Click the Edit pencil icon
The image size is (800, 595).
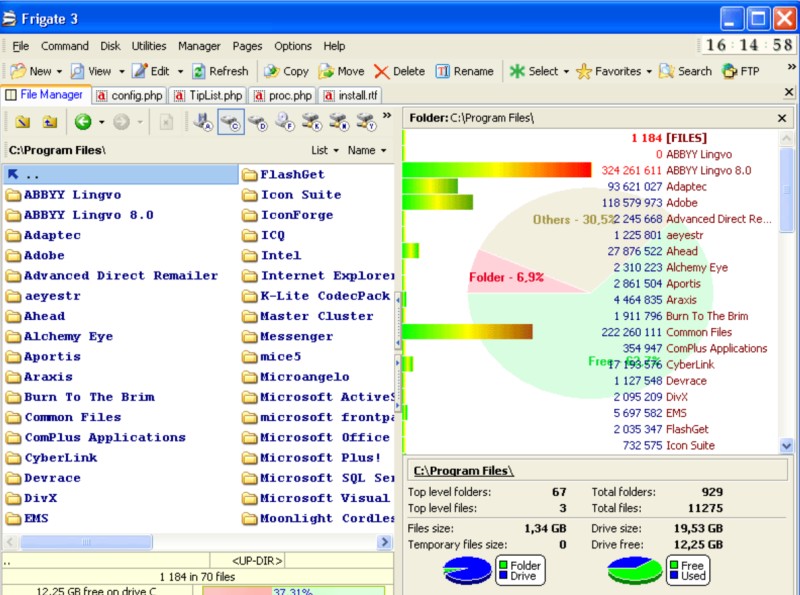point(139,71)
